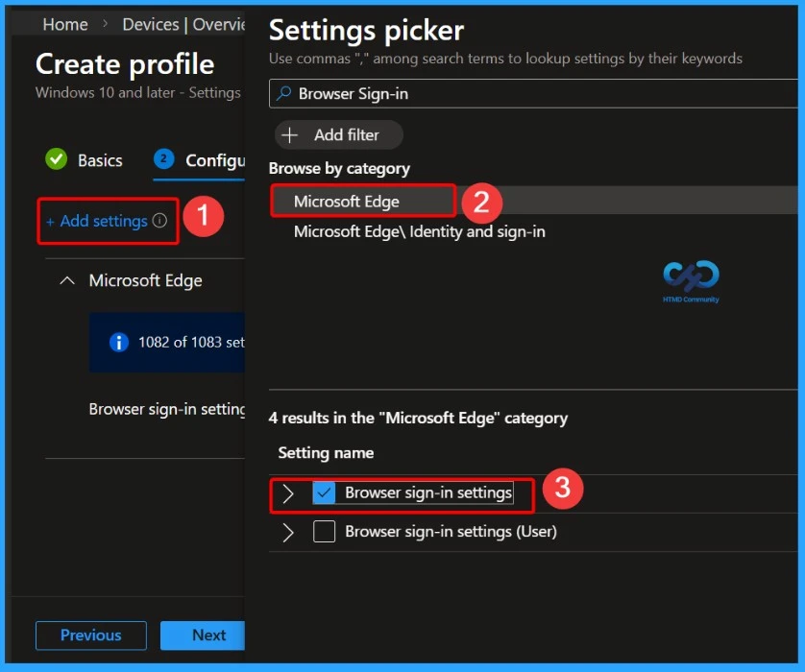Expand the Browser sign-in settings (User) row
805x672 pixels.
pyautogui.click(x=286, y=531)
